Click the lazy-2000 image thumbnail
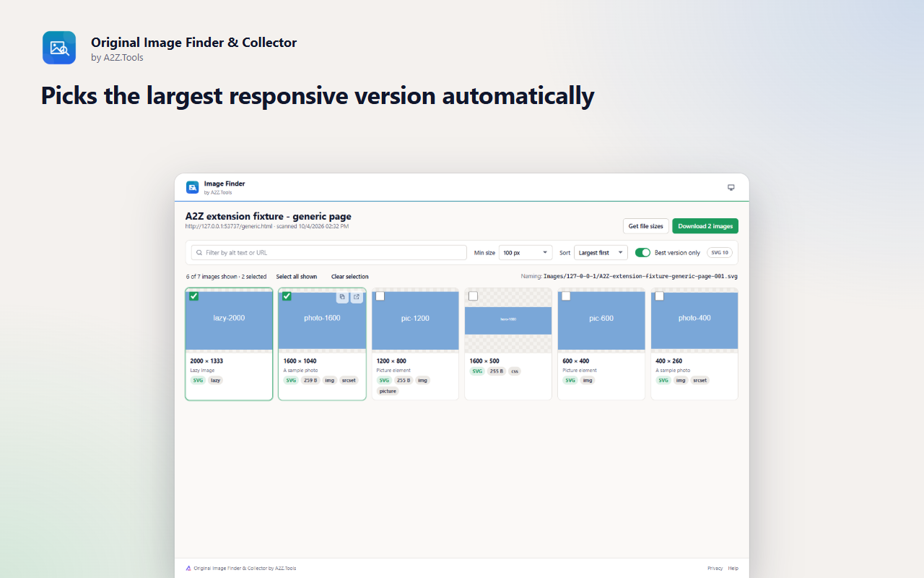The height and width of the screenshot is (578, 924). 229,320
